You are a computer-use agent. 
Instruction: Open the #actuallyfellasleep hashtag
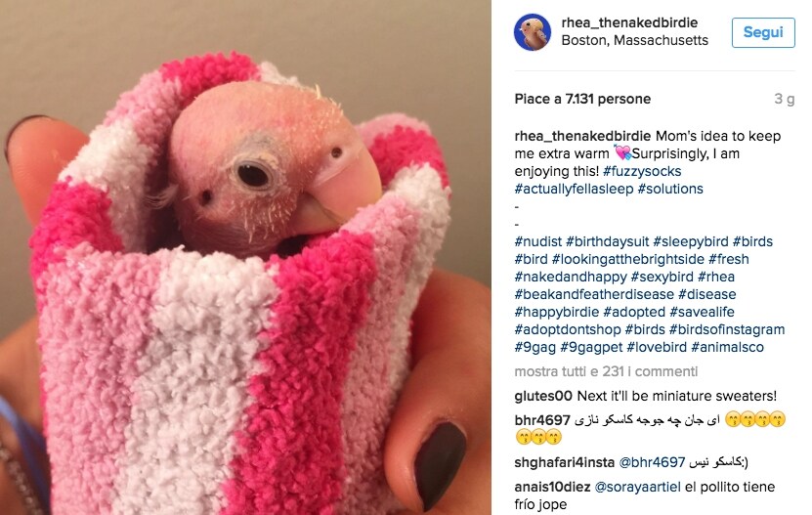[574, 190]
